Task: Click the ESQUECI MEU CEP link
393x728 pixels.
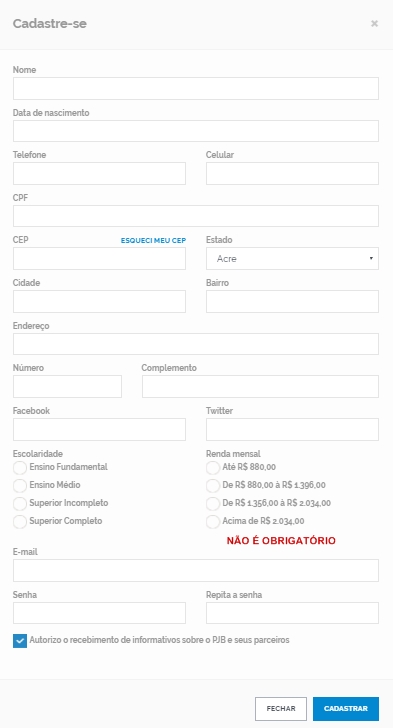Action: [153, 240]
